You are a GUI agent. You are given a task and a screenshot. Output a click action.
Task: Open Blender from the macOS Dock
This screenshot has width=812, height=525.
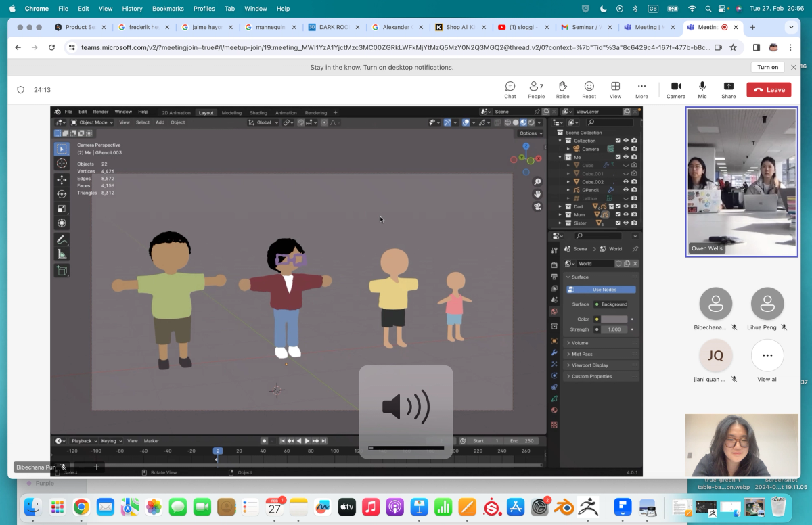point(565,507)
